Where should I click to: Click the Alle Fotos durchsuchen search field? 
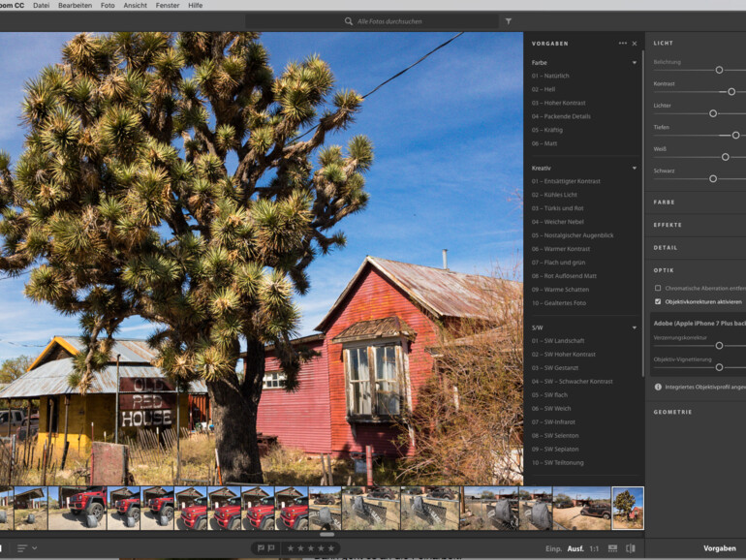[x=372, y=21]
